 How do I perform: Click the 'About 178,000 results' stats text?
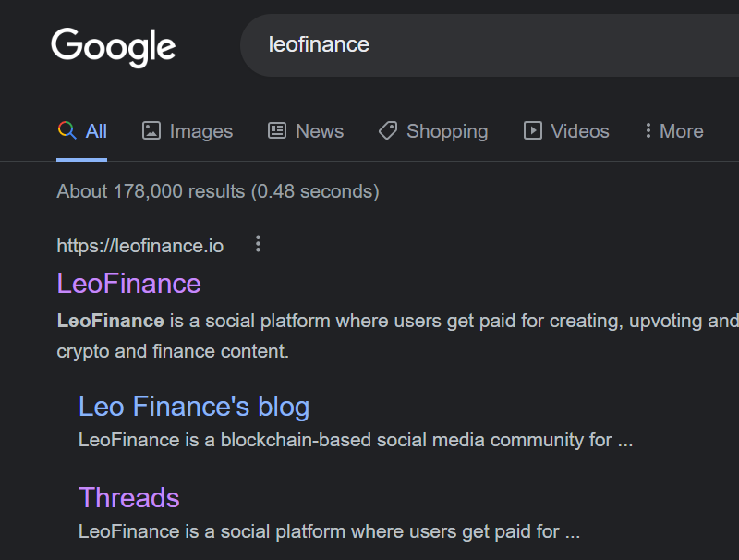click(218, 191)
